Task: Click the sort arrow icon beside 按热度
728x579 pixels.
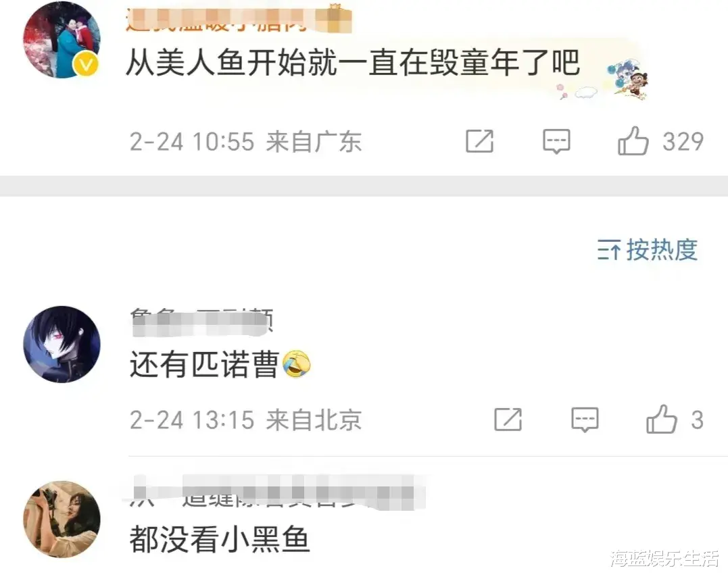Action: [x=608, y=251]
